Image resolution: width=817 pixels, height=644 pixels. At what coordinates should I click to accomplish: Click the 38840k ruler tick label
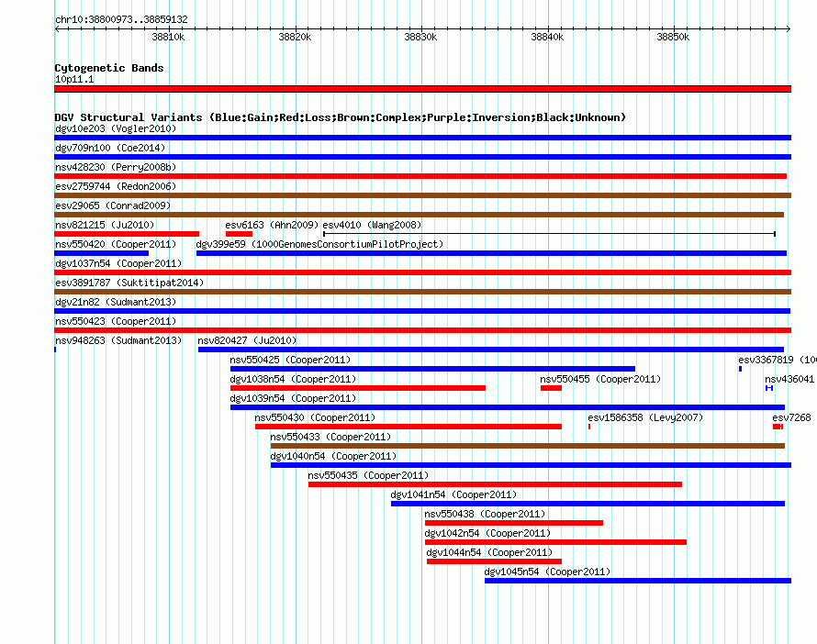(547, 37)
